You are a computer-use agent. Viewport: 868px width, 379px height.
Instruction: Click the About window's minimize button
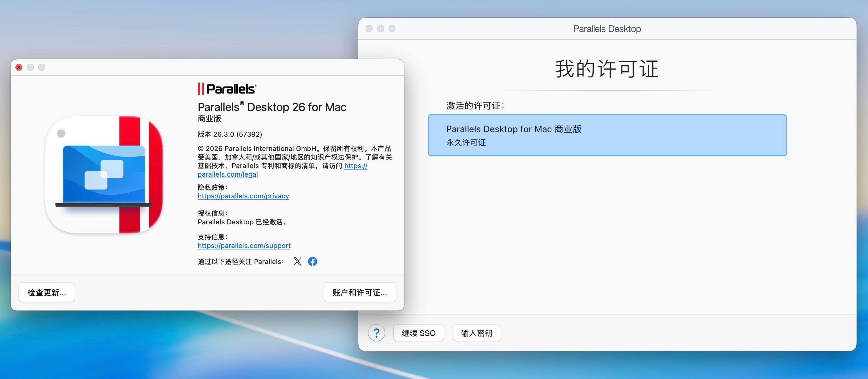[x=30, y=67]
